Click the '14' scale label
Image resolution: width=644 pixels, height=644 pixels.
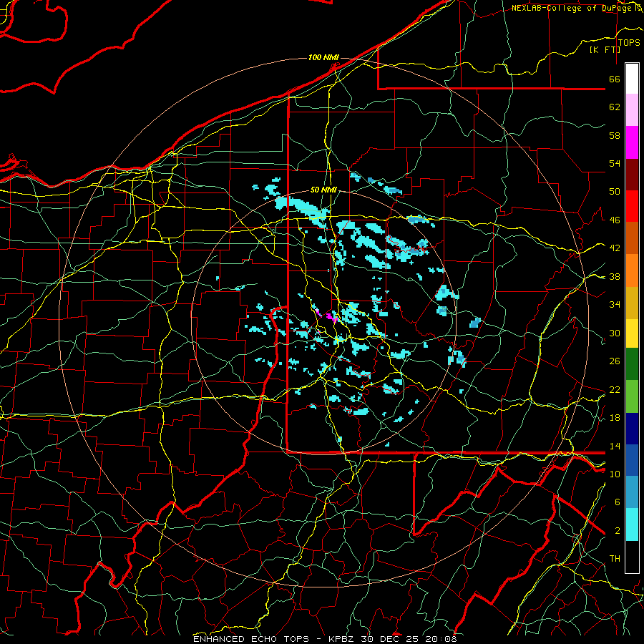pos(615,446)
